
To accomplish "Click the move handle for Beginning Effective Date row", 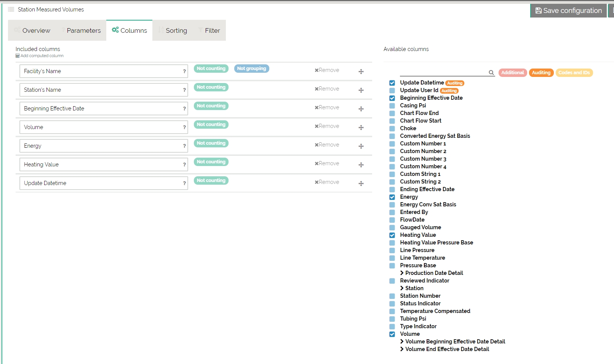I will click(x=361, y=109).
